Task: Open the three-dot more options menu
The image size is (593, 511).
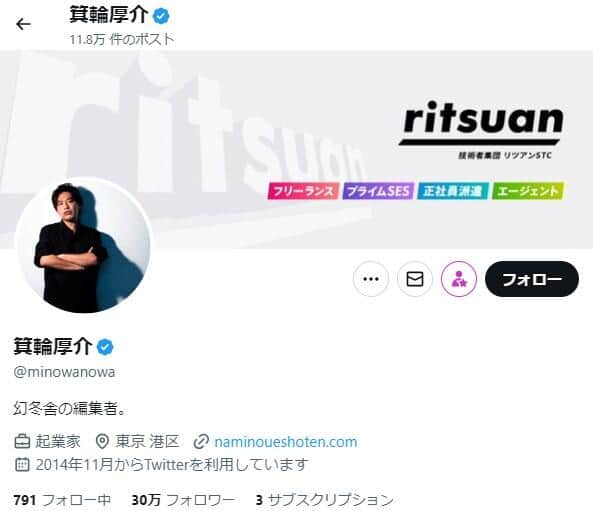Action: pyautogui.click(x=371, y=279)
